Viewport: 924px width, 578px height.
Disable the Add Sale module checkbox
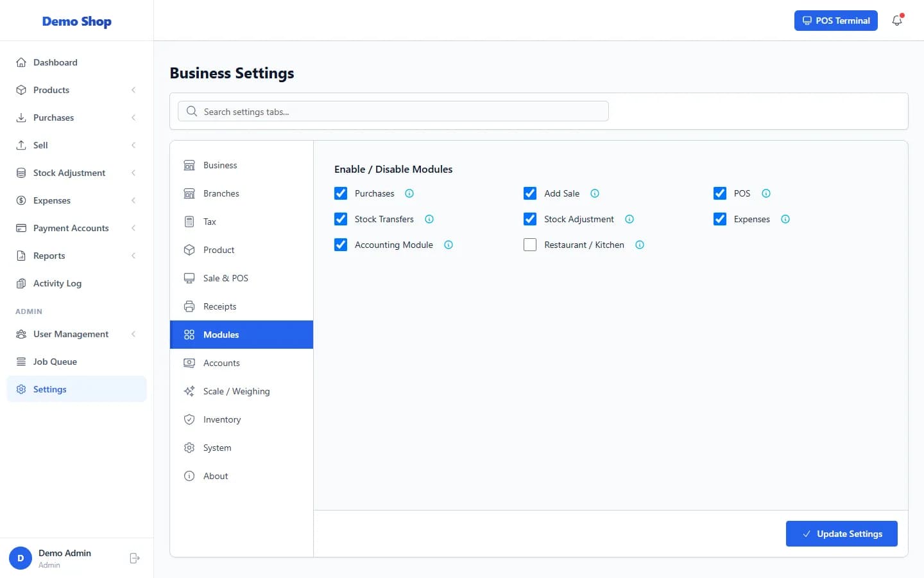point(530,193)
